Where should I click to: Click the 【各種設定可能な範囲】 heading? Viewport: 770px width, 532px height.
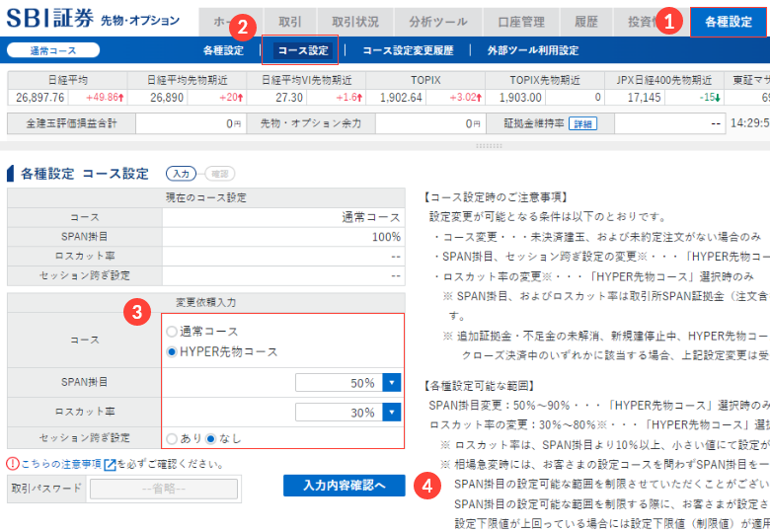[x=480, y=386]
